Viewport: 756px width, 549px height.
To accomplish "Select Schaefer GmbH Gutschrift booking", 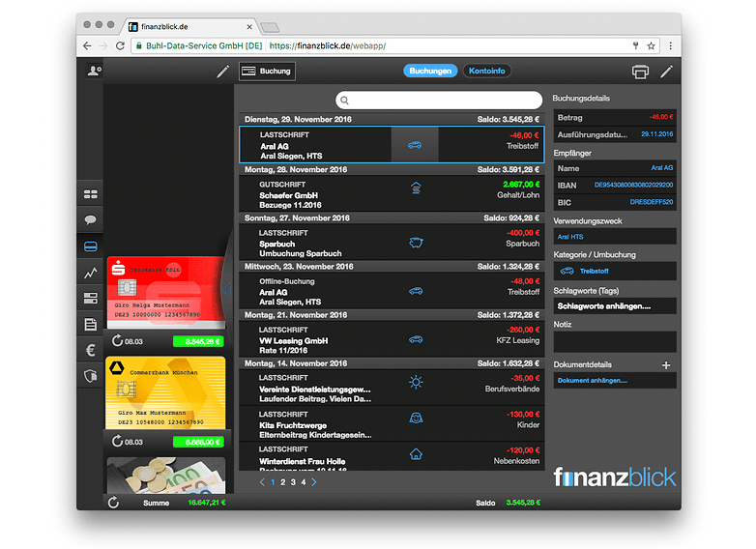I will click(392, 193).
